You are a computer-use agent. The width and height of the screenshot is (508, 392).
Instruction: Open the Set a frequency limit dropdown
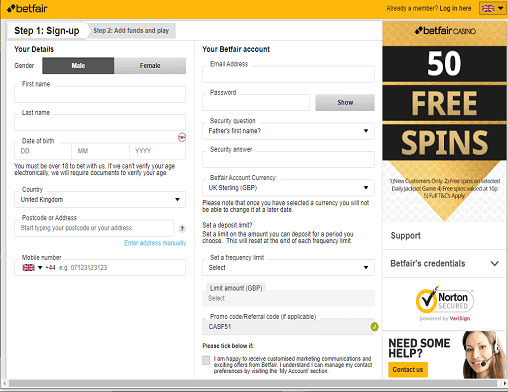[288, 267]
